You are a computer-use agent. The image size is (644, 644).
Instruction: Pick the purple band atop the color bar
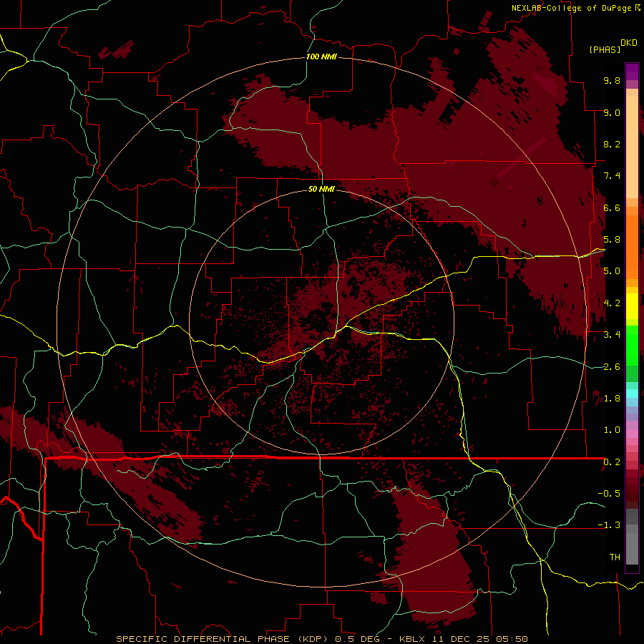[632, 72]
